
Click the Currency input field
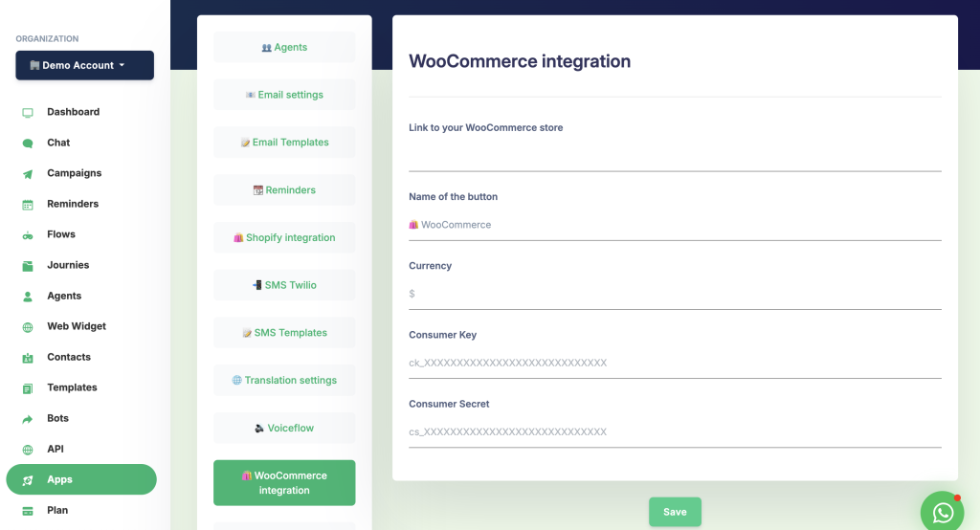point(675,294)
